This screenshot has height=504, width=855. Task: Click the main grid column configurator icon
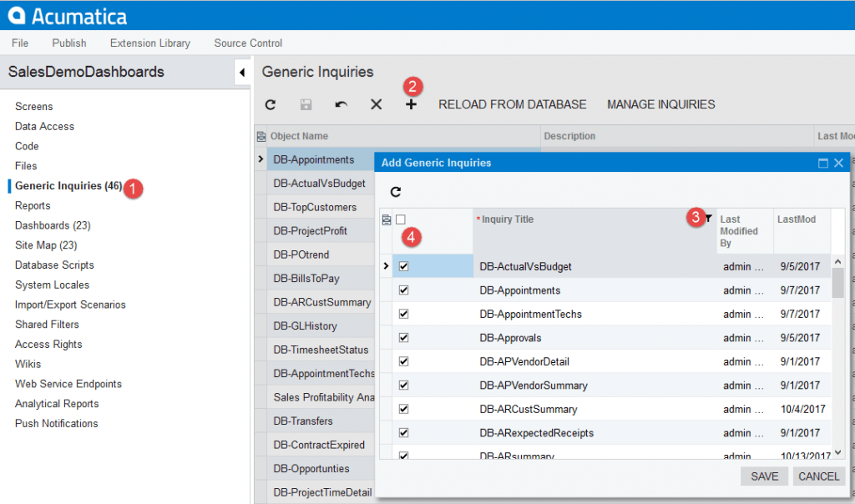coord(261,136)
